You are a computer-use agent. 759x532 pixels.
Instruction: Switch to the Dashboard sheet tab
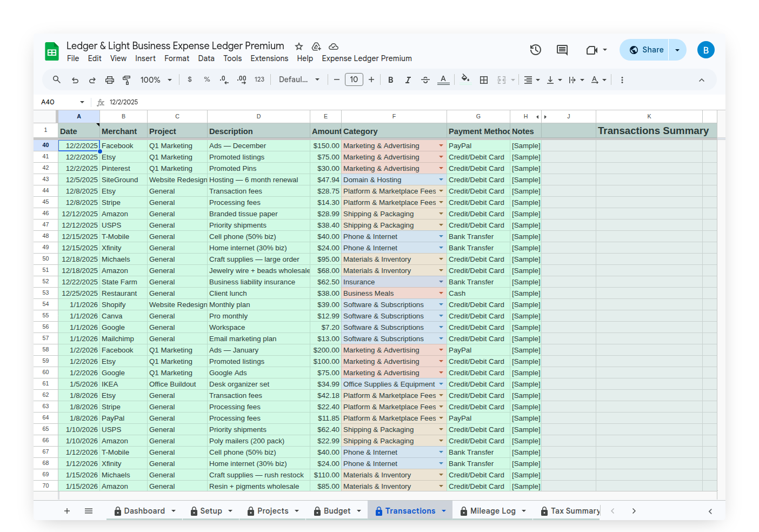click(145, 511)
